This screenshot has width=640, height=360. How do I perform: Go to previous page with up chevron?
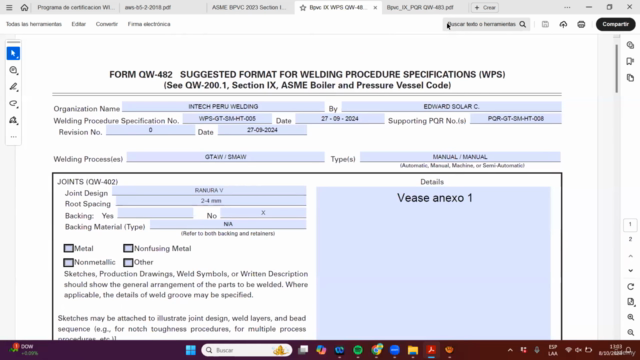click(631, 256)
